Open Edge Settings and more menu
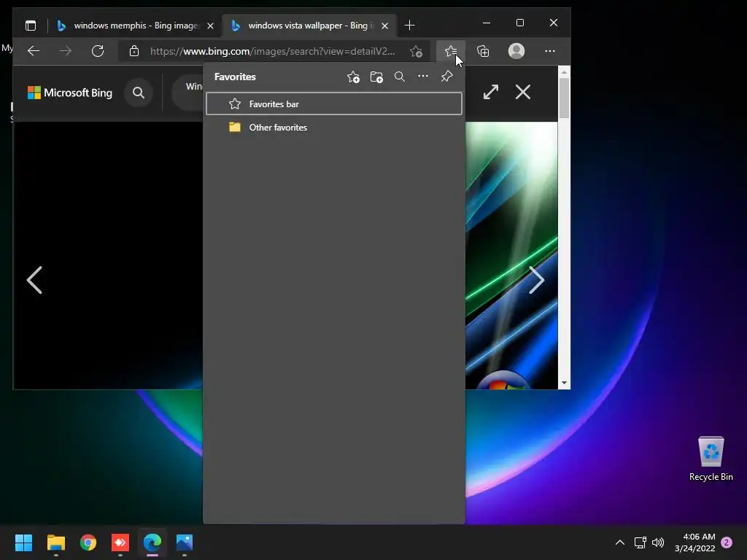This screenshot has height=560, width=747. point(550,51)
